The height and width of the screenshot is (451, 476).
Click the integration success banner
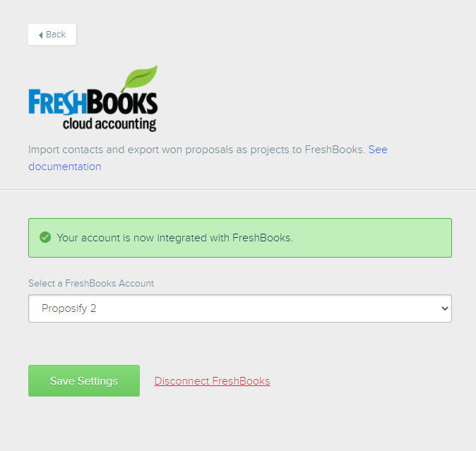coord(240,238)
